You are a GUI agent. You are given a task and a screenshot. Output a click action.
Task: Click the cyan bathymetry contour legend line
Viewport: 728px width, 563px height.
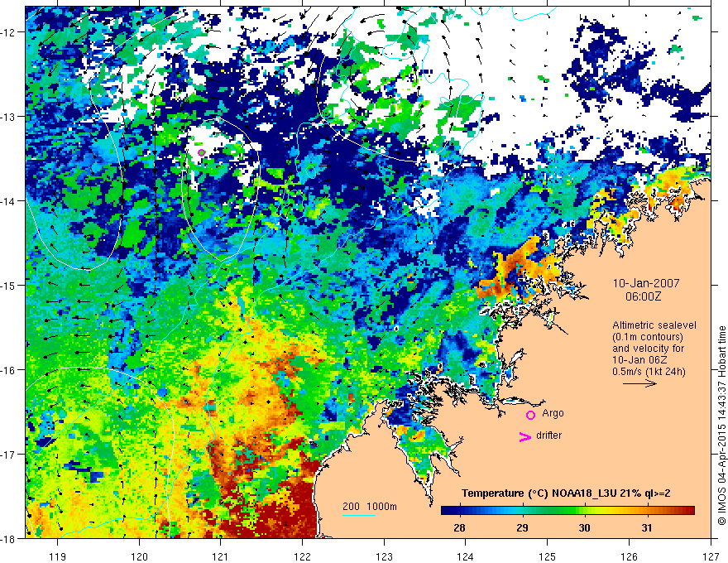[x=359, y=515]
